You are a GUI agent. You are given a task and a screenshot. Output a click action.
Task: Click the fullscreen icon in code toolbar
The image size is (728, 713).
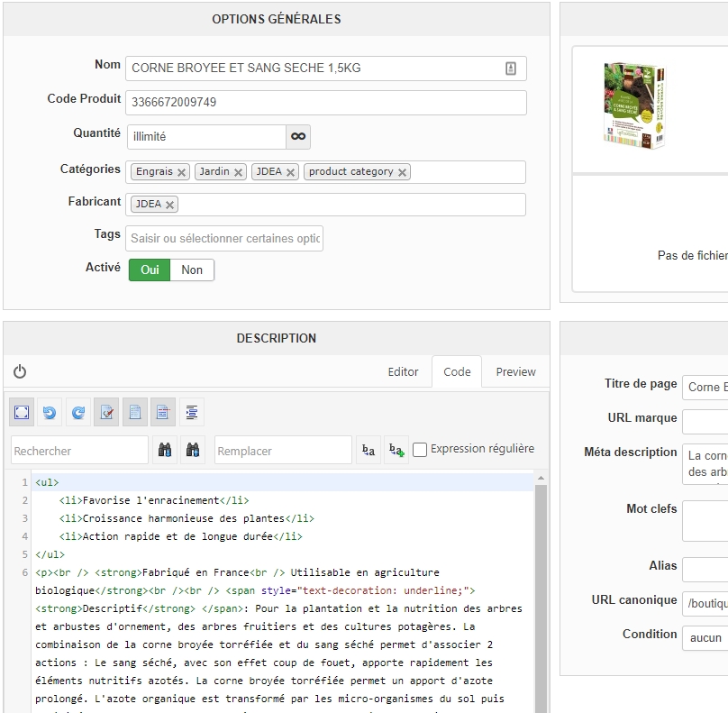pyautogui.click(x=22, y=412)
